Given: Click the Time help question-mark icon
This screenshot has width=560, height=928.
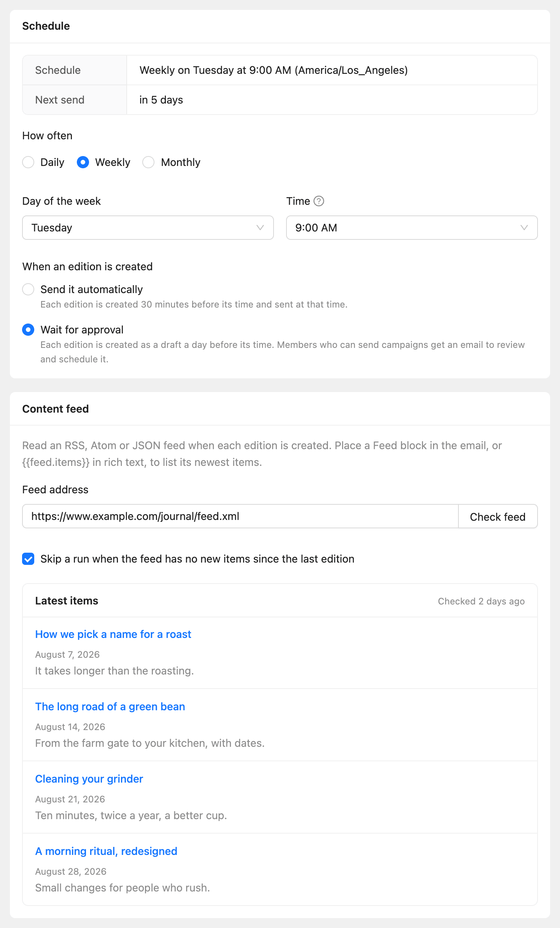Looking at the screenshot, I should click(x=319, y=201).
